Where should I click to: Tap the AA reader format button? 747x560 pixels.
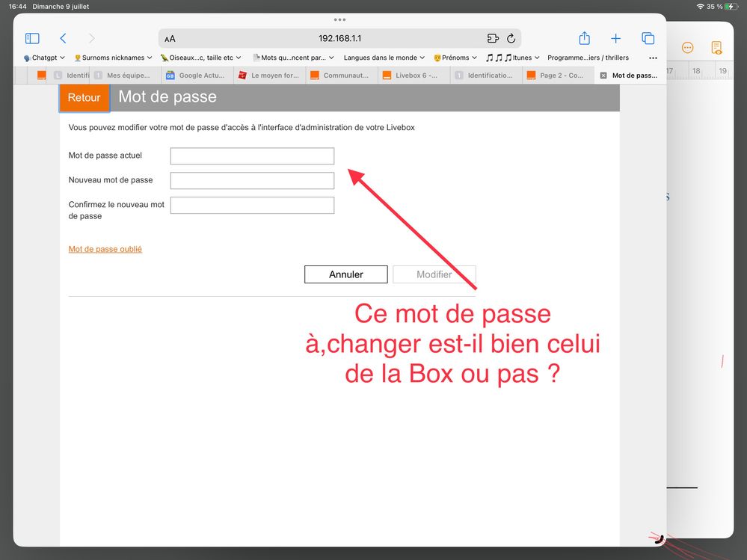pyautogui.click(x=170, y=39)
